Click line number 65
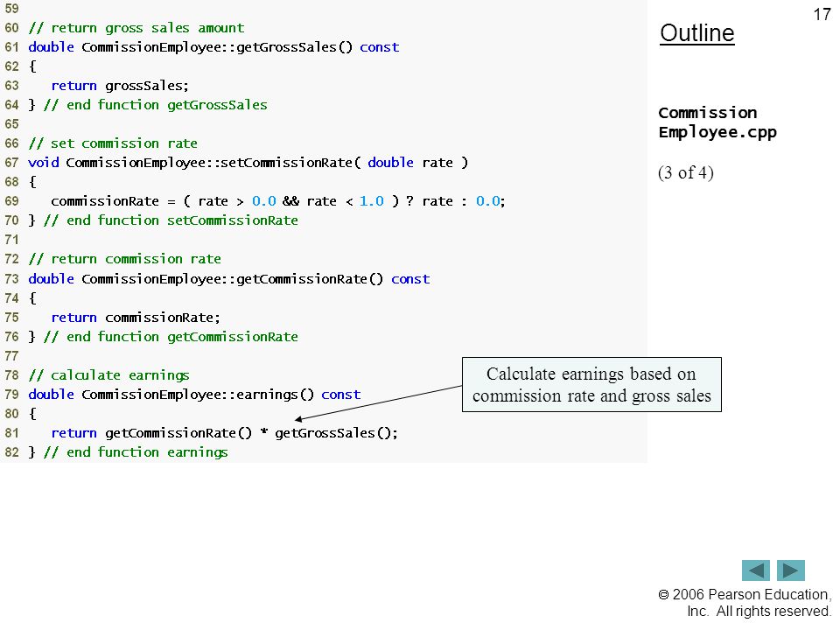Image resolution: width=840 pixels, height=630 pixels. point(11,124)
